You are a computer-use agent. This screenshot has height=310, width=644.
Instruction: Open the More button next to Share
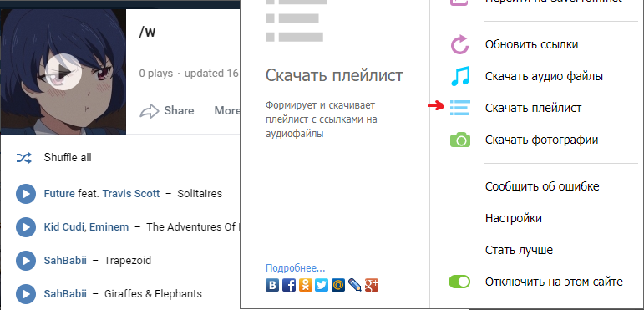(226, 111)
